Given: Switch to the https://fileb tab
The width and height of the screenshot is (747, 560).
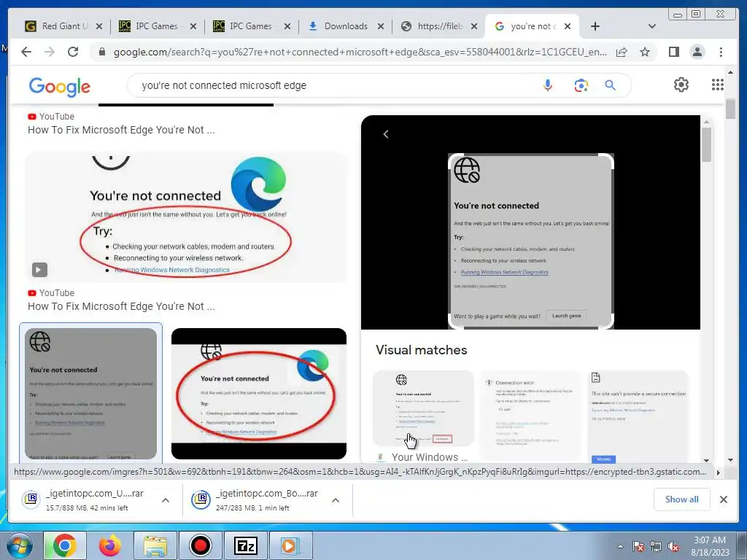Looking at the screenshot, I should click(x=438, y=26).
